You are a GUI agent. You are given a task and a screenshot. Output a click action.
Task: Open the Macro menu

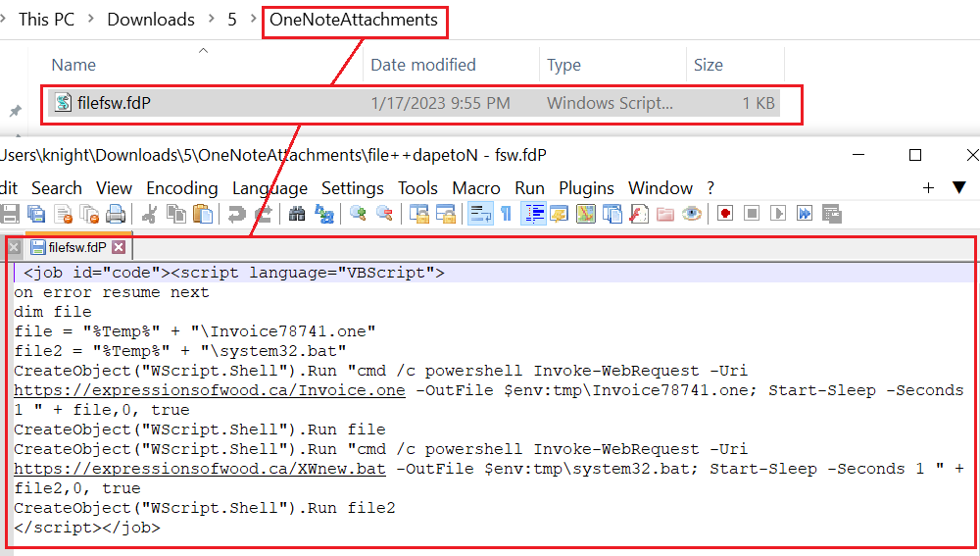476,188
